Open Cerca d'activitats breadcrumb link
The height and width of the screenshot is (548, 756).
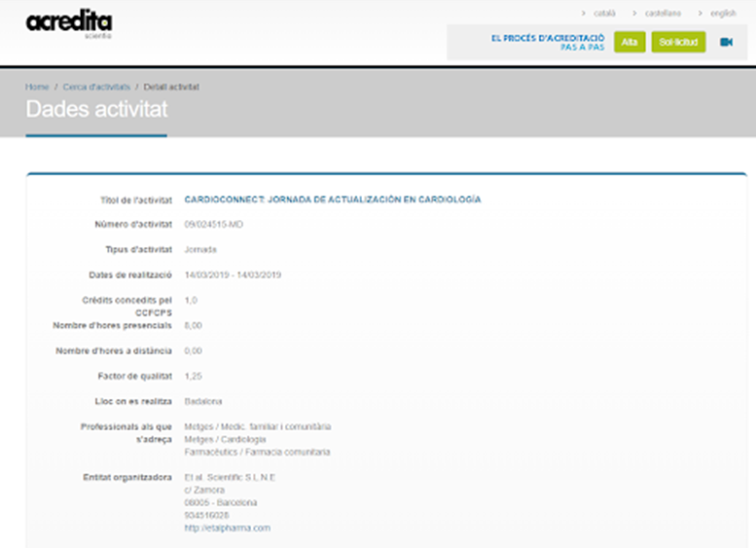click(x=96, y=87)
